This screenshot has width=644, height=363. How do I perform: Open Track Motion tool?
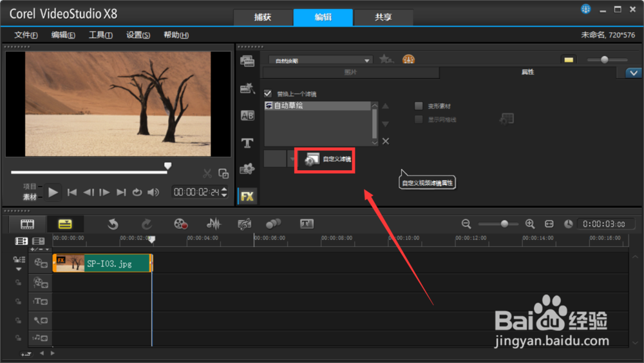tap(273, 224)
